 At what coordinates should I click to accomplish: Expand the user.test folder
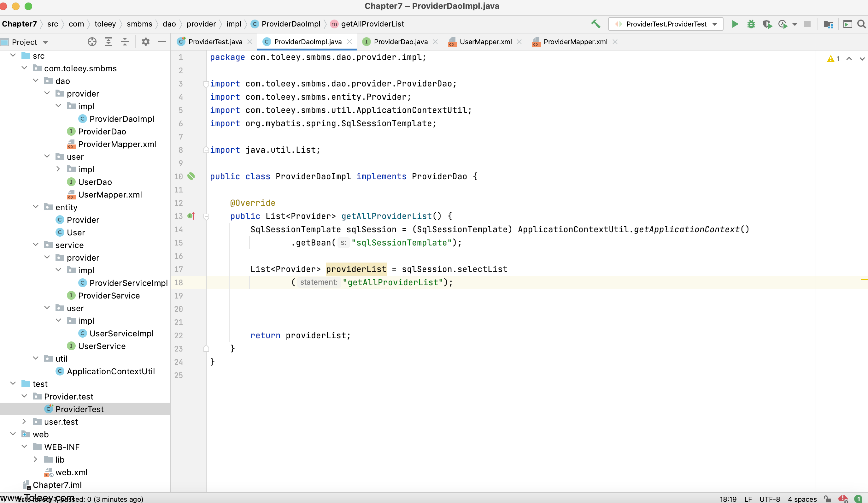(x=24, y=421)
